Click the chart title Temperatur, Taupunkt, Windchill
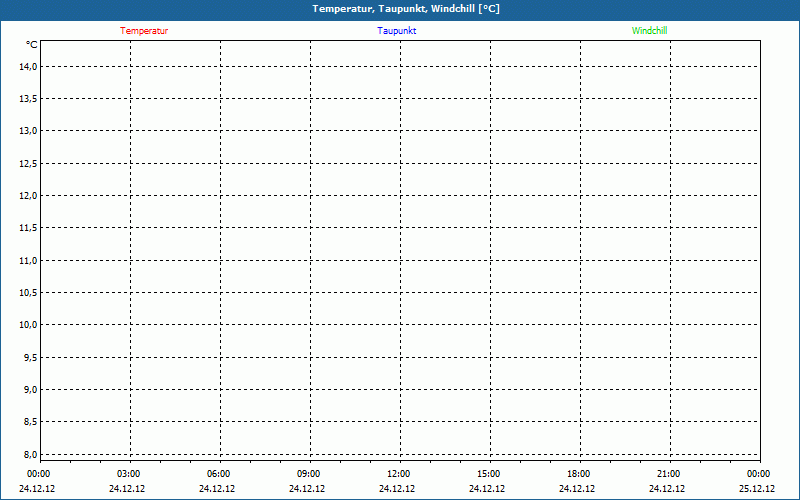Image resolution: width=800 pixels, height=500 pixels. 406,9
